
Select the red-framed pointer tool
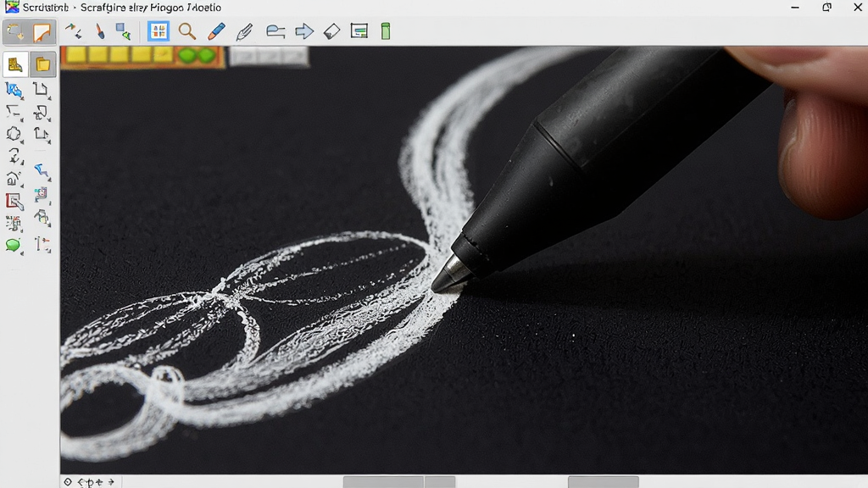point(14,202)
